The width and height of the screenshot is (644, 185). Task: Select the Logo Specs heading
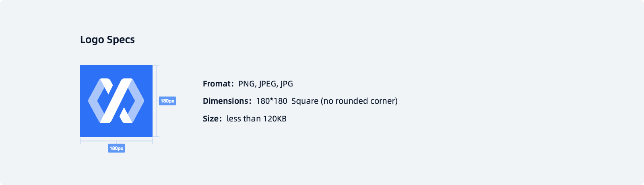(x=107, y=40)
